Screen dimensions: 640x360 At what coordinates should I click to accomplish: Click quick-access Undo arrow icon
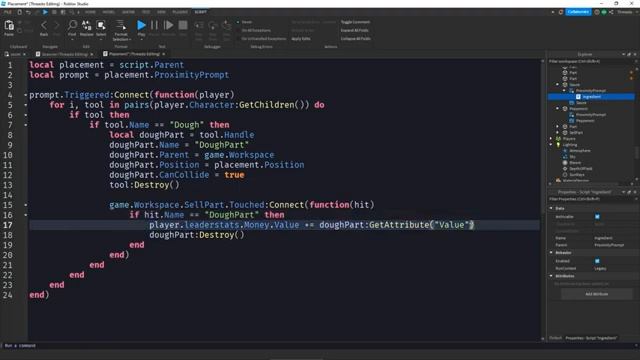pyautogui.click(x=28, y=12)
